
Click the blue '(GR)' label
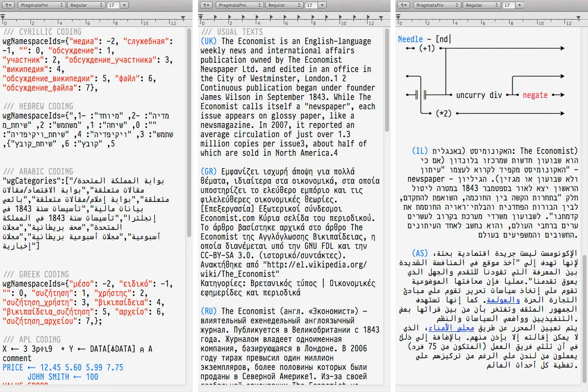click(210, 171)
